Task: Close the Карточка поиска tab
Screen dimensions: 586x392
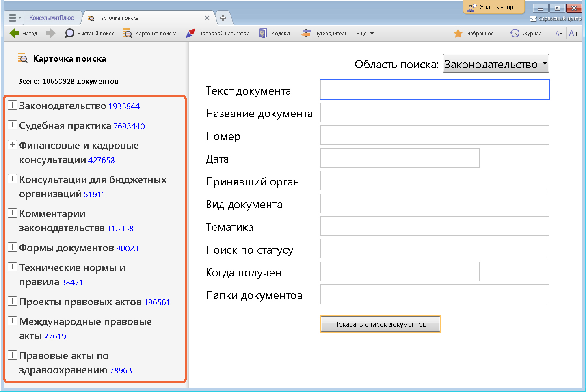Action: coord(207,18)
